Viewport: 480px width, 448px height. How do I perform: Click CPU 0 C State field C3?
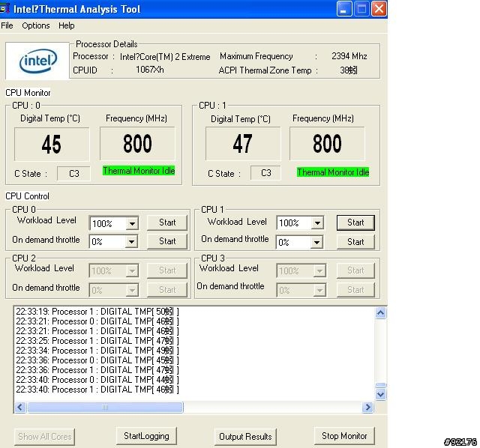tap(73, 173)
